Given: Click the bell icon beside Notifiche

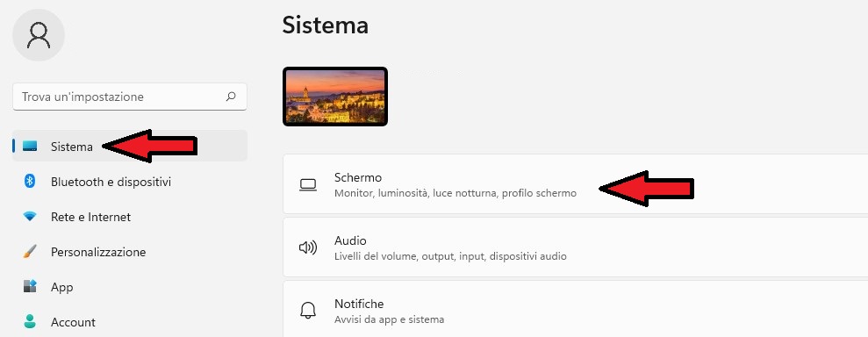Looking at the screenshot, I should click(x=308, y=311).
